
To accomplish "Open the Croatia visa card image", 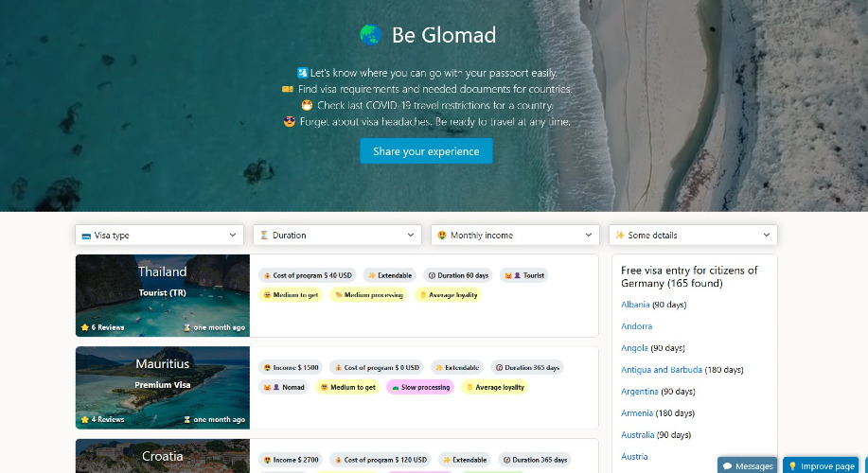I will point(163,456).
